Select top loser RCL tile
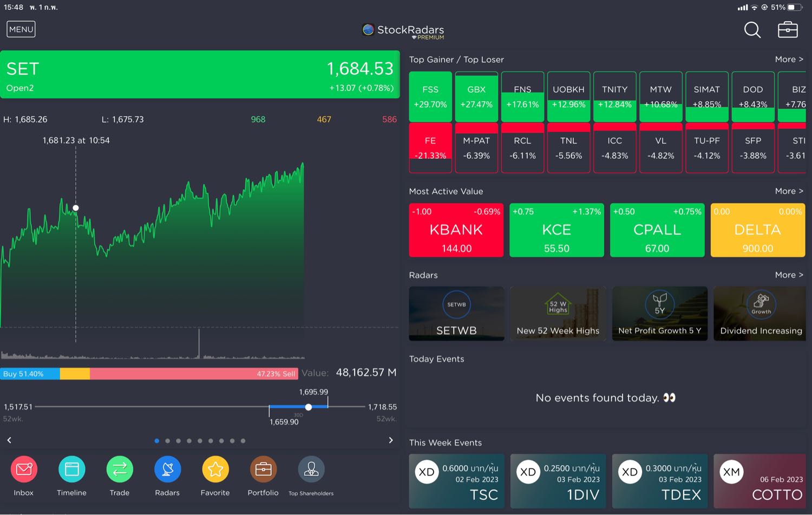This screenshot has width=812, height=515. pyautogui.click(x=522, y=148)
